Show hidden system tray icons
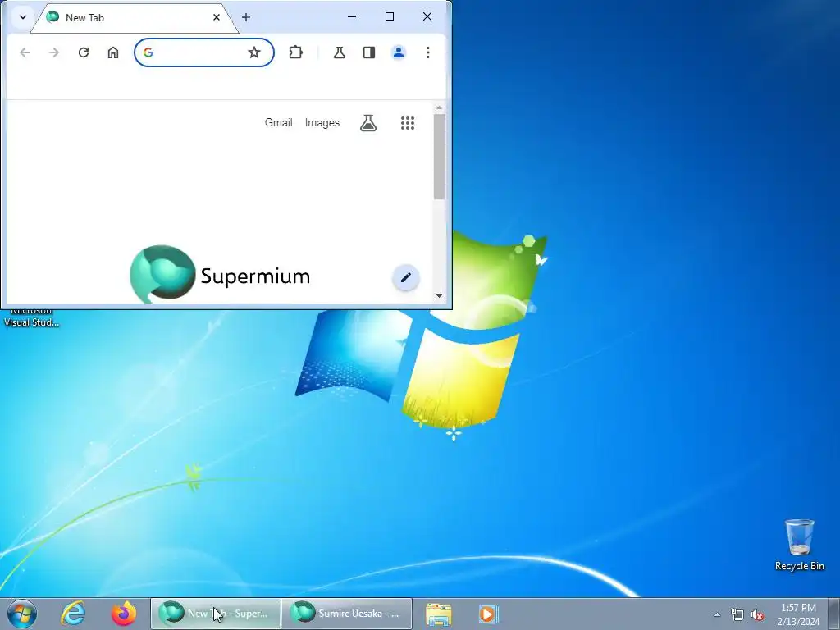 point(717,614)
